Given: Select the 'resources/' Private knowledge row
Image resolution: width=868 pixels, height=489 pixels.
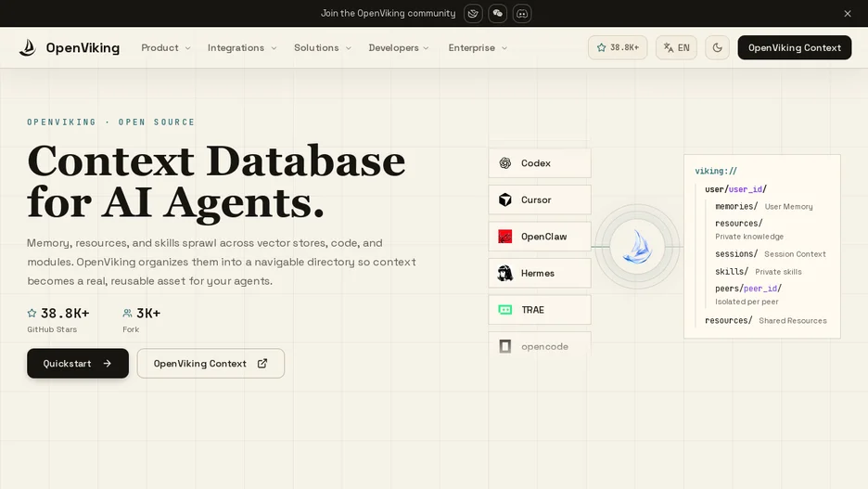Looking at the screenshot, I should (749, 229).
